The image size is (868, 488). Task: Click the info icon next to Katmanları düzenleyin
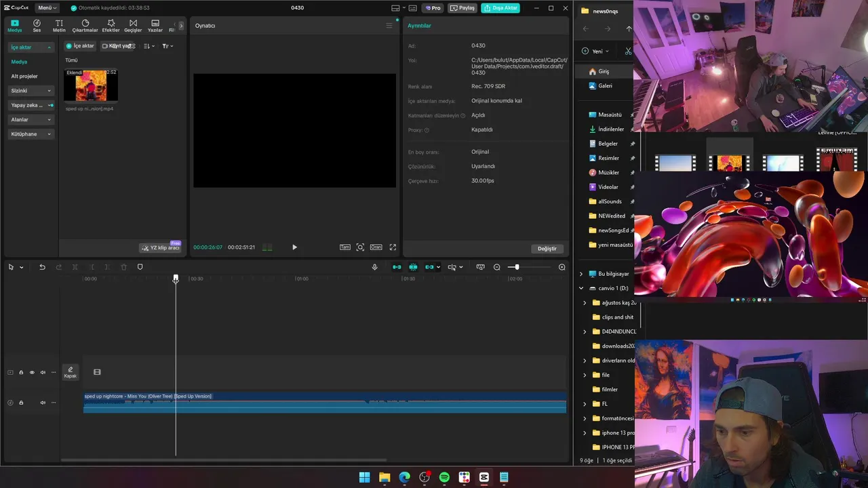pyautogui.click(x=463, y=115)
